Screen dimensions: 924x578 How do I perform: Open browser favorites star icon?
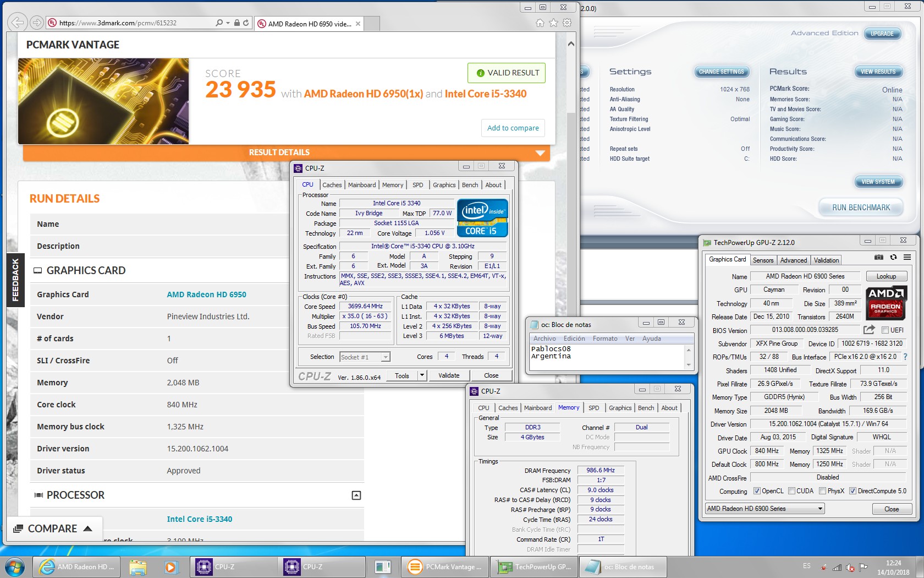coord(553,23)
